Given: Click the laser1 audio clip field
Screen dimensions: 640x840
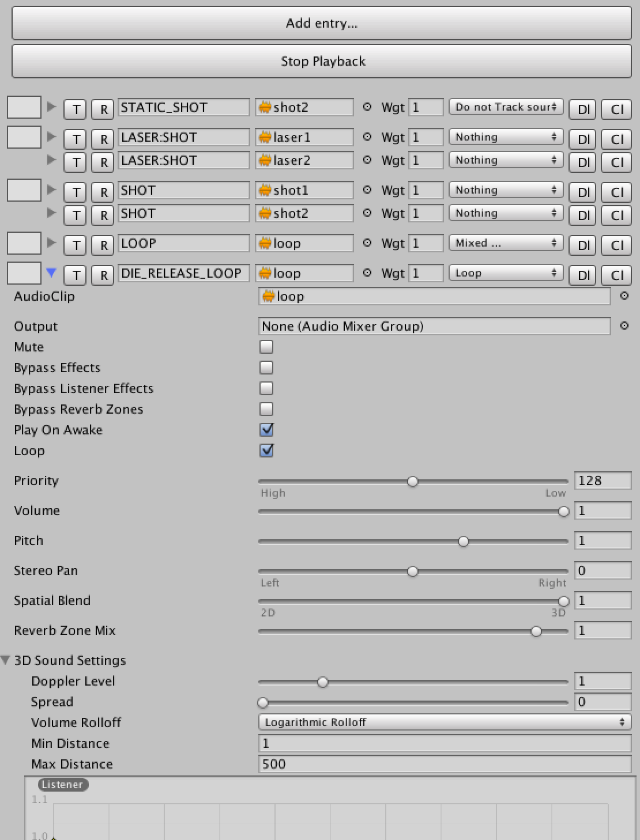Looking at the screenshot, I should coord(304,137).
